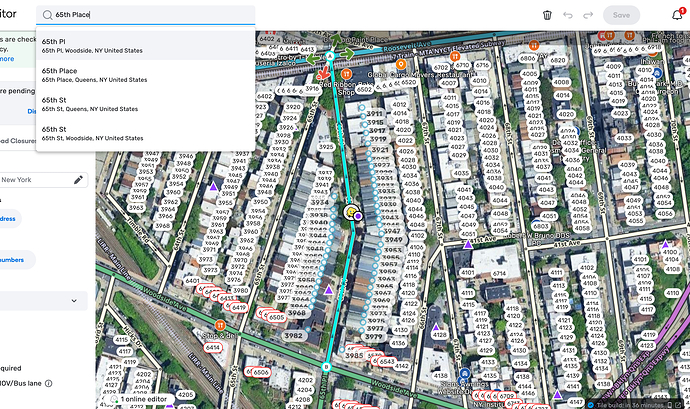Select 65th Pl, Woodside, NY suggestion
This screenshot has height=409, width=690.
[146, 45]
